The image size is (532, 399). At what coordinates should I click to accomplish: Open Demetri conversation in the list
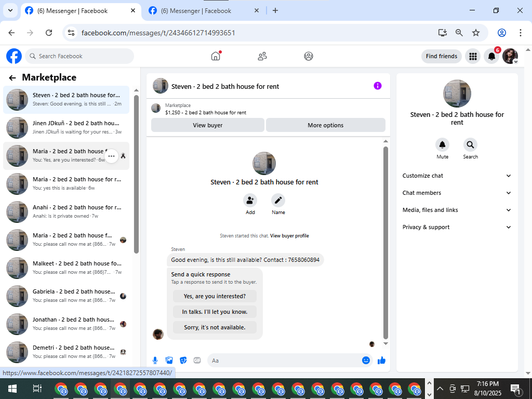66,352
